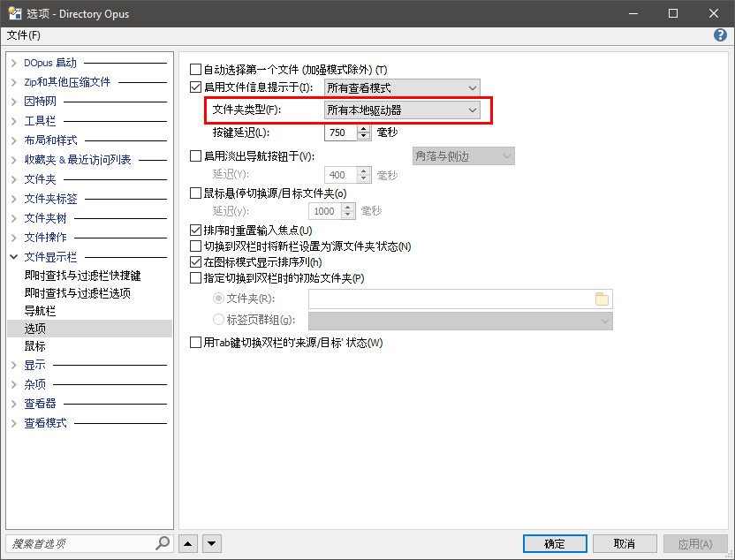Enable 自动选择第一个文件 checkbox
This screenshot has height=560, width=735.
click(196, 70)
